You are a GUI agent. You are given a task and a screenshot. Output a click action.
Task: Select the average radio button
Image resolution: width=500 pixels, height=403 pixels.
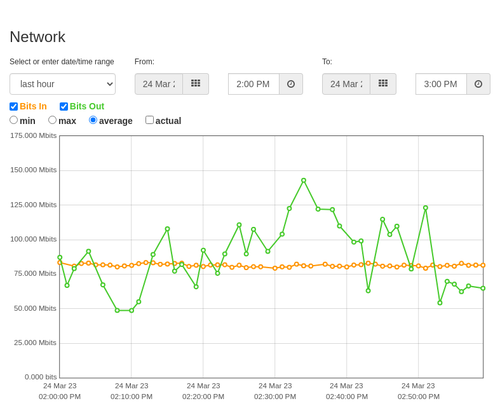93,120
